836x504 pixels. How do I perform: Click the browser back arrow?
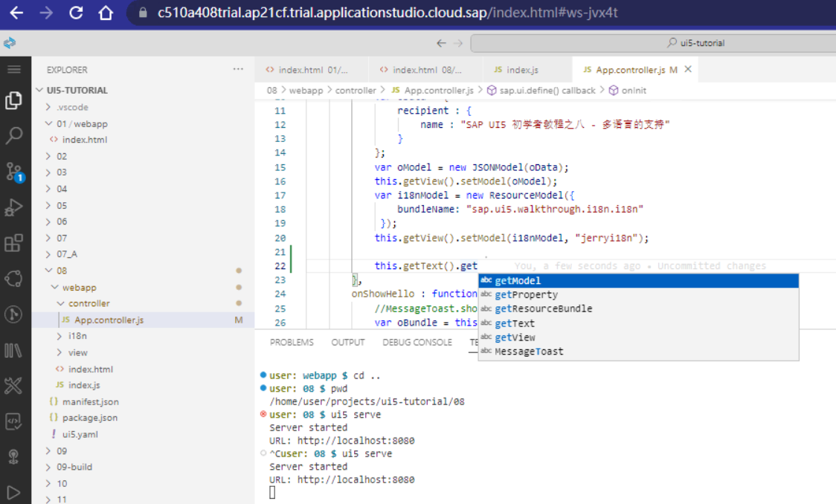coord(16,13)
